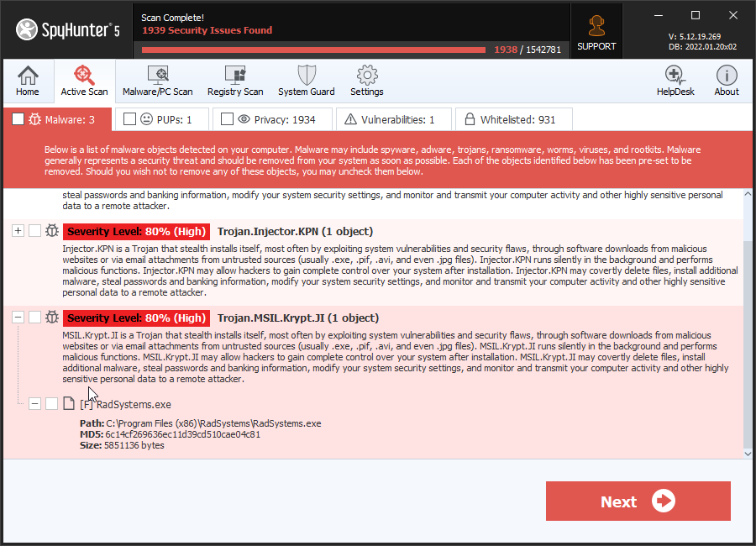
Task: Click the Size: 5851136 bytes line
Action: 122,445
